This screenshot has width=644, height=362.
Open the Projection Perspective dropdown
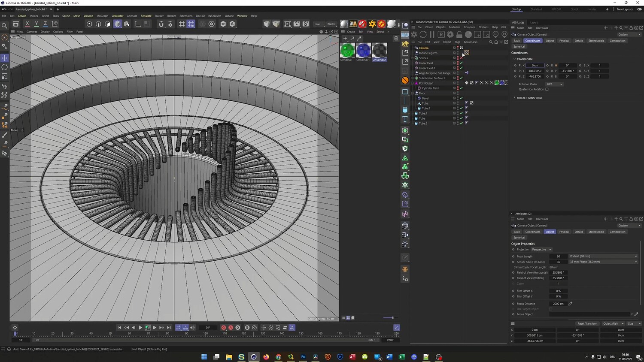[541, 249]
